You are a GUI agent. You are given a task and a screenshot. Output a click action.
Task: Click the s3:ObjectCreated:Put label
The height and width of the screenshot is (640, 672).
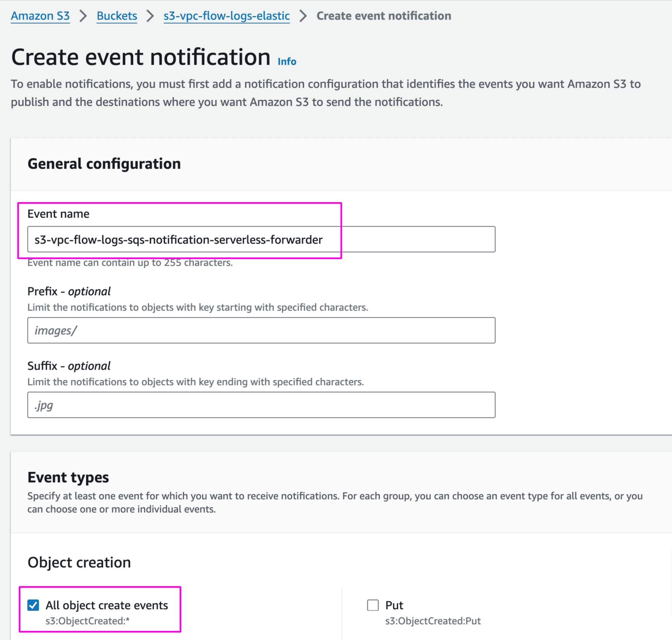[x=432, y=621]
